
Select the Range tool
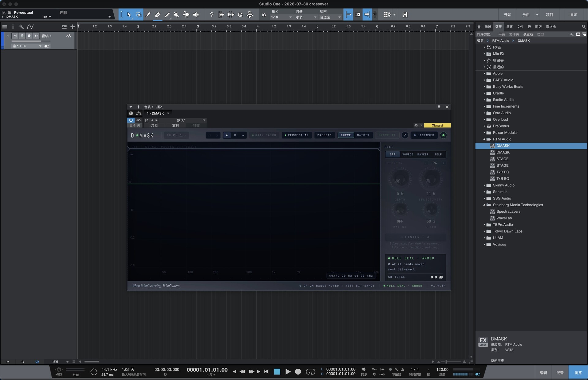tap(138, 14)
